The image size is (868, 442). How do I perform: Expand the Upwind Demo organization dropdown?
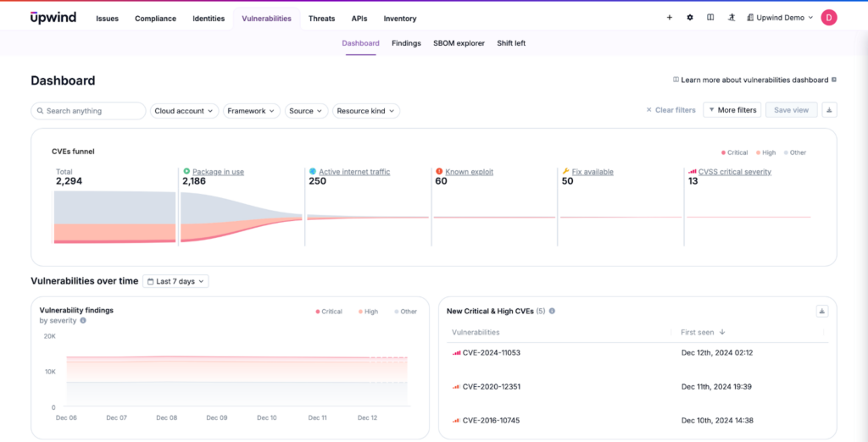click(779, 18)
